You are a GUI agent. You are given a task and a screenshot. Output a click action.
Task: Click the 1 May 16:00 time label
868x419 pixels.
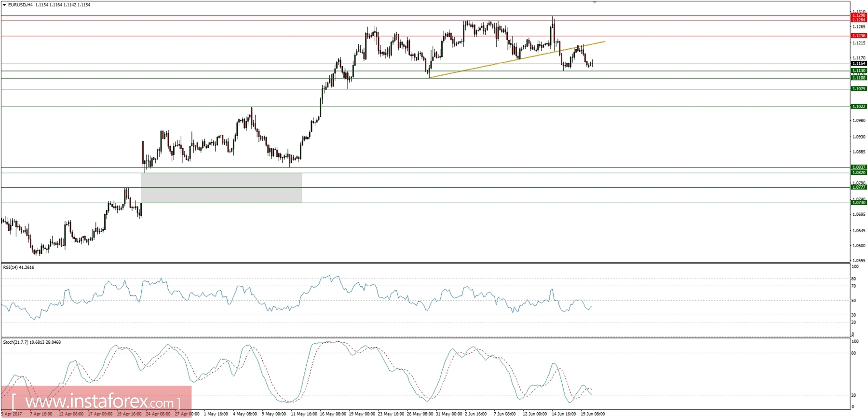pyautogui.click(x=216, y=414)
